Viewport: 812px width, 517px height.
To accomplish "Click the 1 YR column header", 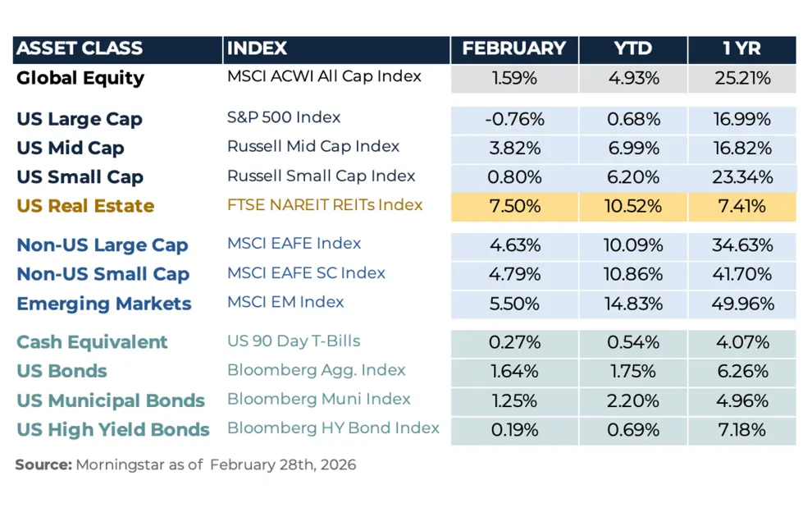I will [x=741, y=48].
